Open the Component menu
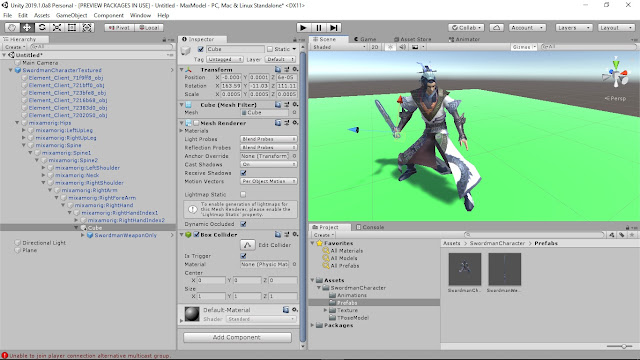The width and height of the screenshot is (640, 360). [109, 15]
